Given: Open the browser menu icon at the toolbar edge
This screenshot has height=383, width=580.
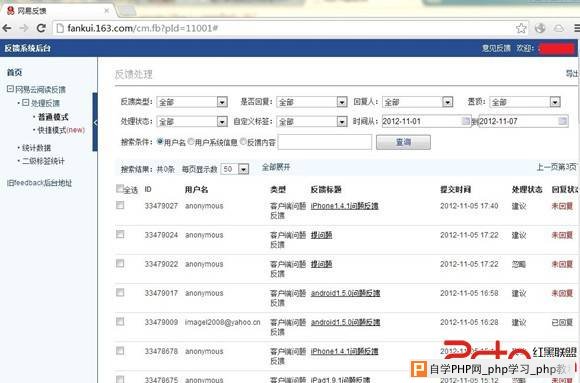Looking at the screenshot, I should [577, 28].
